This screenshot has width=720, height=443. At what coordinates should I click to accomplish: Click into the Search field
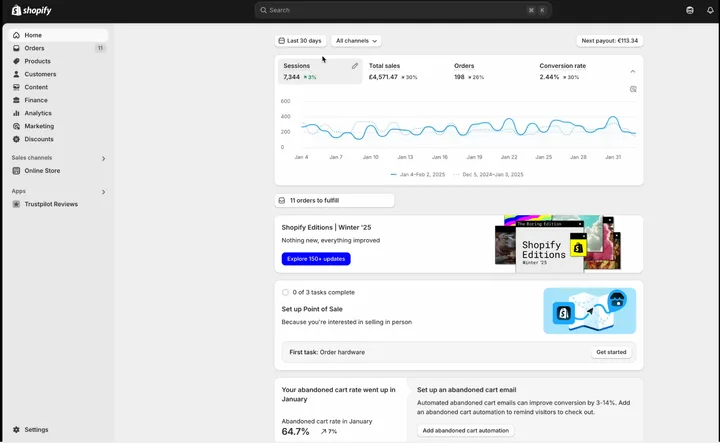pyautogui.click(x=403, y=10)
